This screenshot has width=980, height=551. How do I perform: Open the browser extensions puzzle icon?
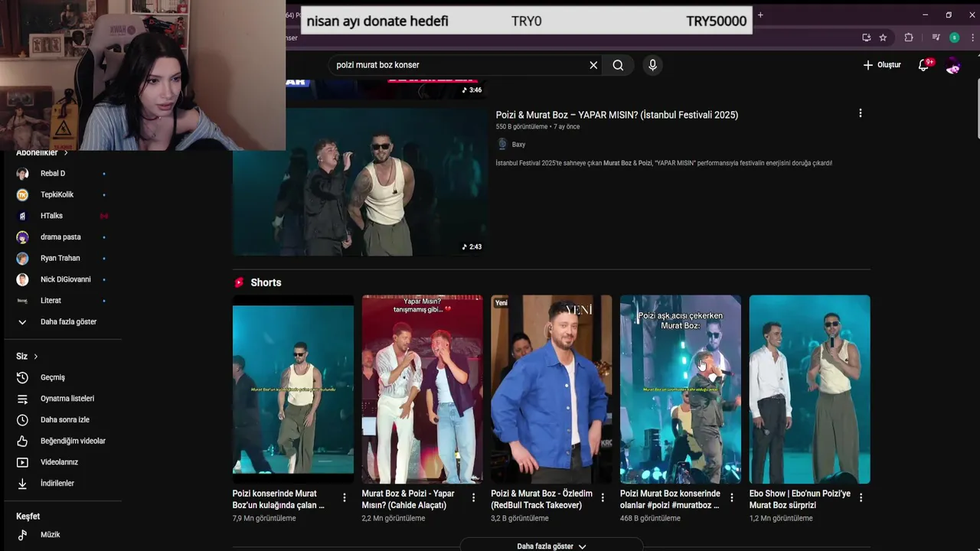point(909,37)
